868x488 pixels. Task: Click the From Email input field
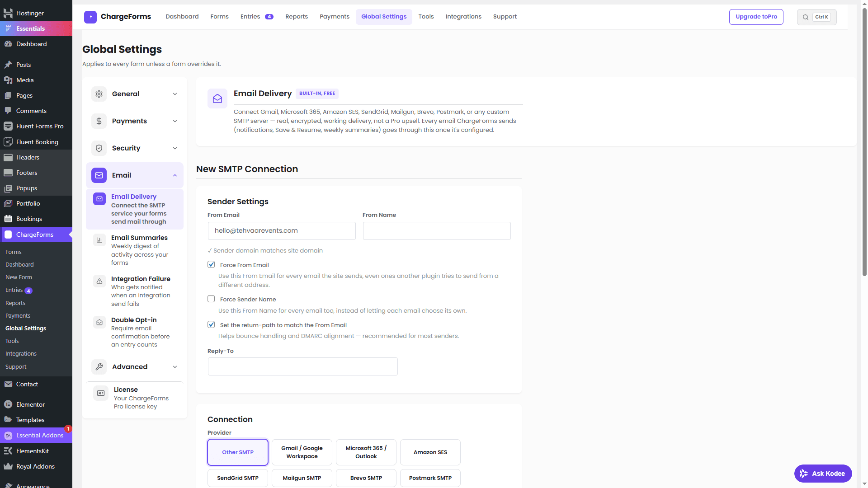click(282, 231)
